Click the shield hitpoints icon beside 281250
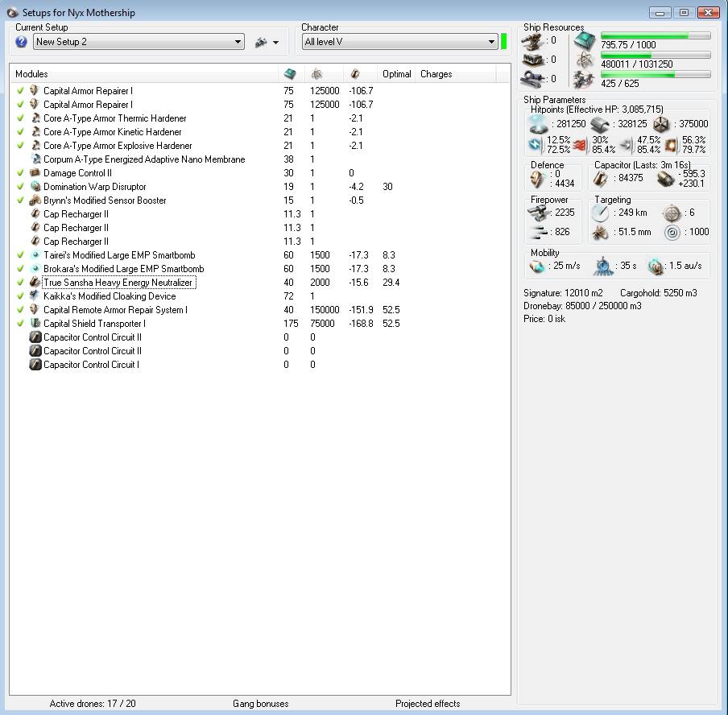Image resolution: width=728 pixels, height=715 pixels. pos(539,123)
